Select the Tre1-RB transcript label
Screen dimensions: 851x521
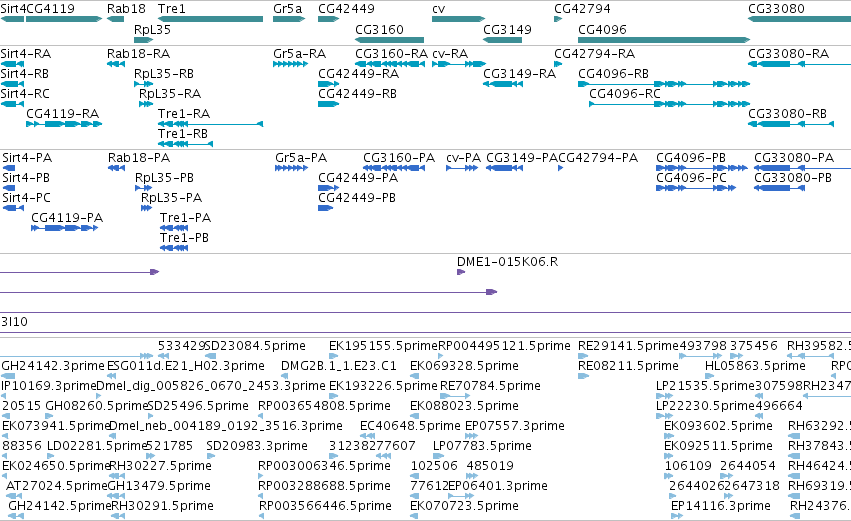pos(183,134)
